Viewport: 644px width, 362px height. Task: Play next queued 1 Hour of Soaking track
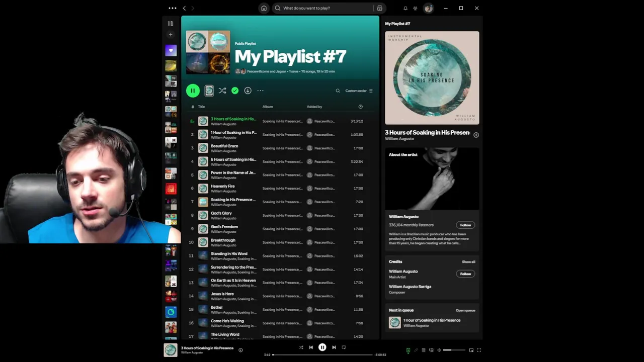coord(432,323)
